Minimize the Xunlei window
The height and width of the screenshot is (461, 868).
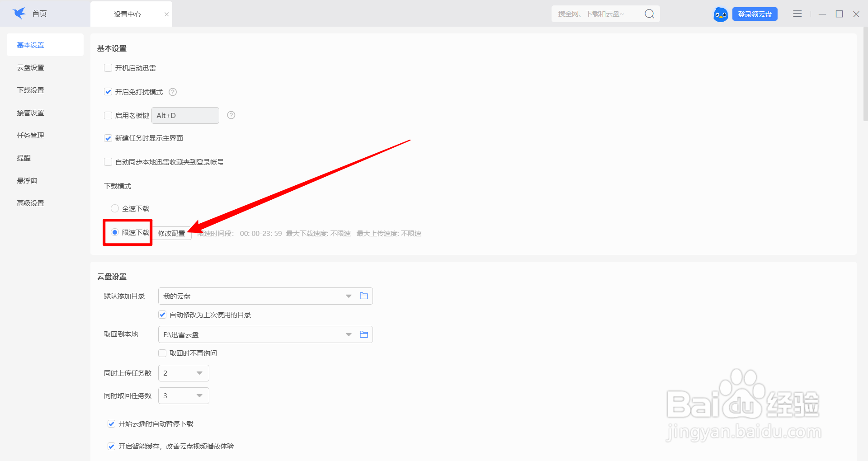822,14
